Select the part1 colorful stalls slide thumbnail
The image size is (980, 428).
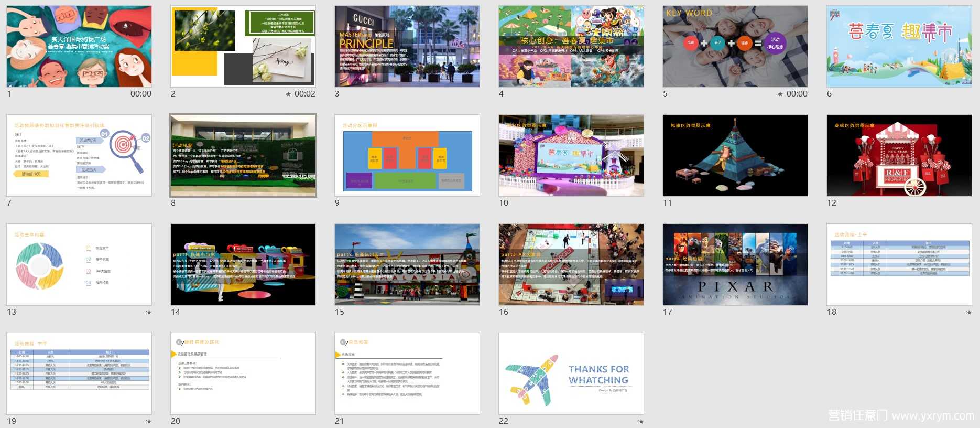[243, 264]
